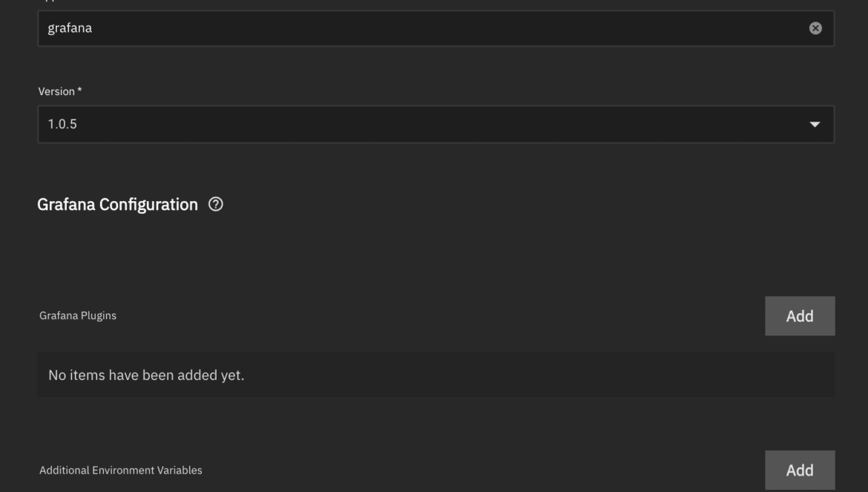The image size is (868, 492).
Task: Place cursor on the word grafana in field
Action: (x=70, y=28)
